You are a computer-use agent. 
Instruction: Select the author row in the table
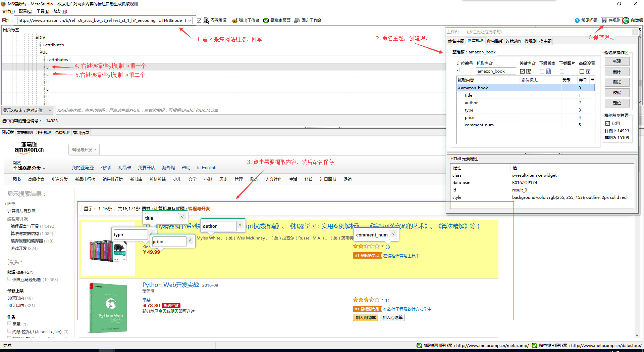tap(526, 103)
